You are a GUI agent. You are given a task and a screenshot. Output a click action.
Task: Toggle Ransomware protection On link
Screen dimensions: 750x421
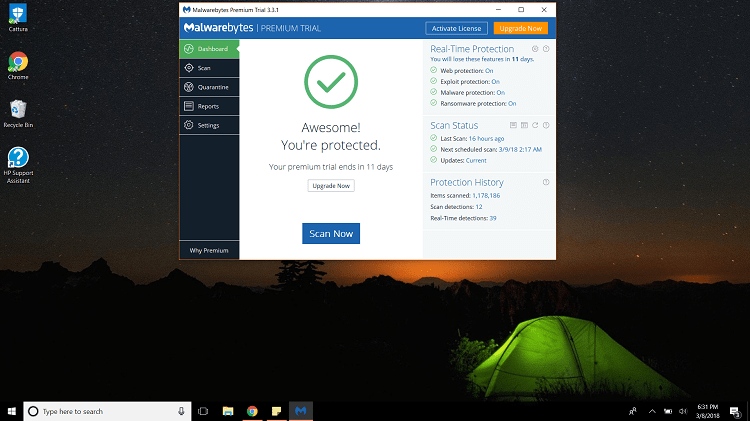pyautogui.click(x=512, y=104)
